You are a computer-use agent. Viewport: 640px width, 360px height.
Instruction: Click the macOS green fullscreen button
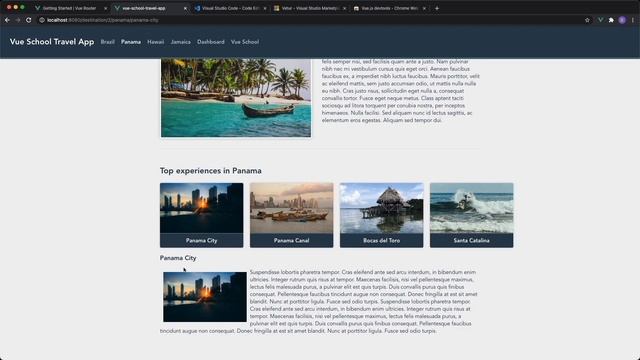click(x=22, y=7)
